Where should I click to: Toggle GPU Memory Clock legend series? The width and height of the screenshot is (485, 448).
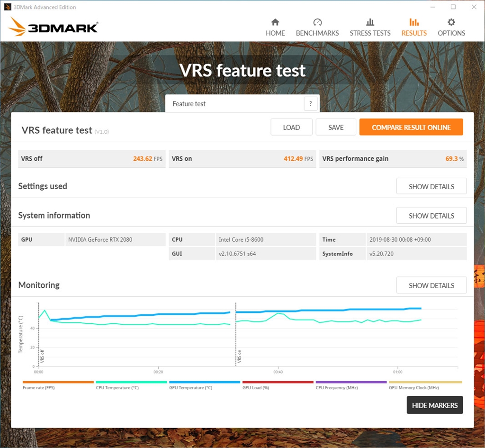(x=425, y=385)
